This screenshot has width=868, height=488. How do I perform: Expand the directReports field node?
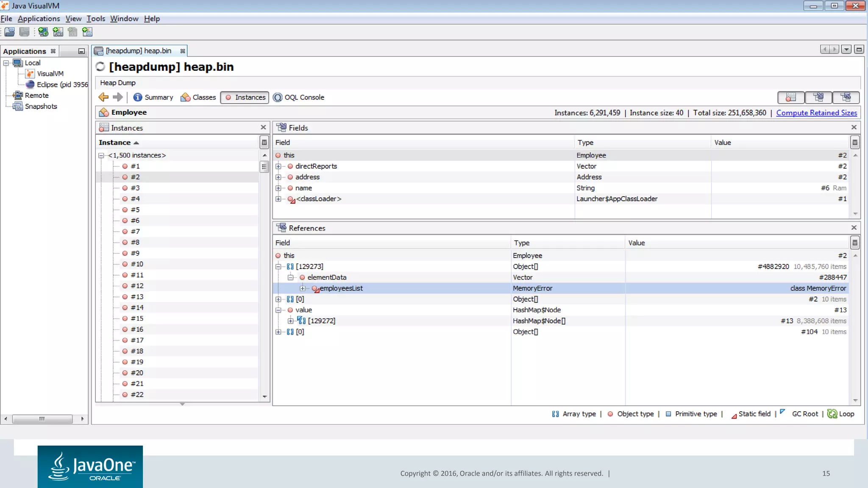(x=278, y=166)
